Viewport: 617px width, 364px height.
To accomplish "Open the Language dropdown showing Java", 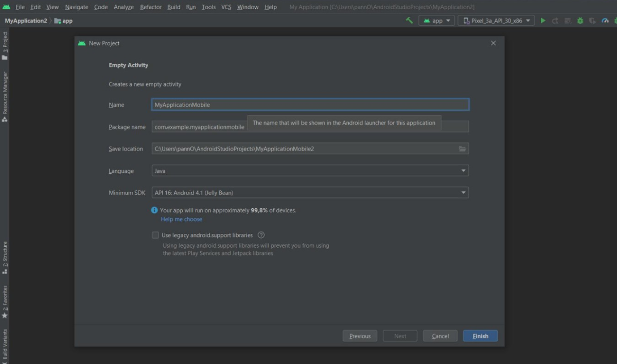I will pos(310,171).
